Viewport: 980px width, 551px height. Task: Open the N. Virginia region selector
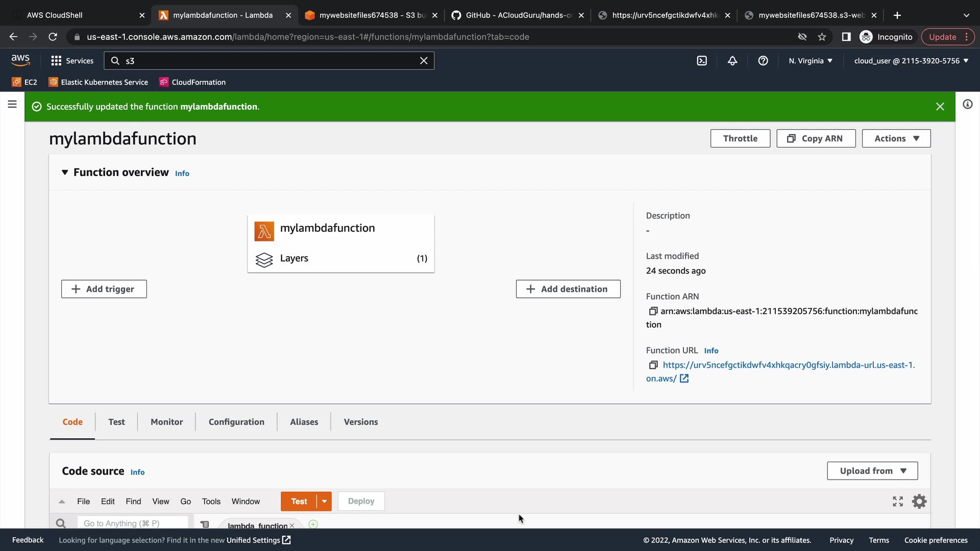(x=811, y=61)
